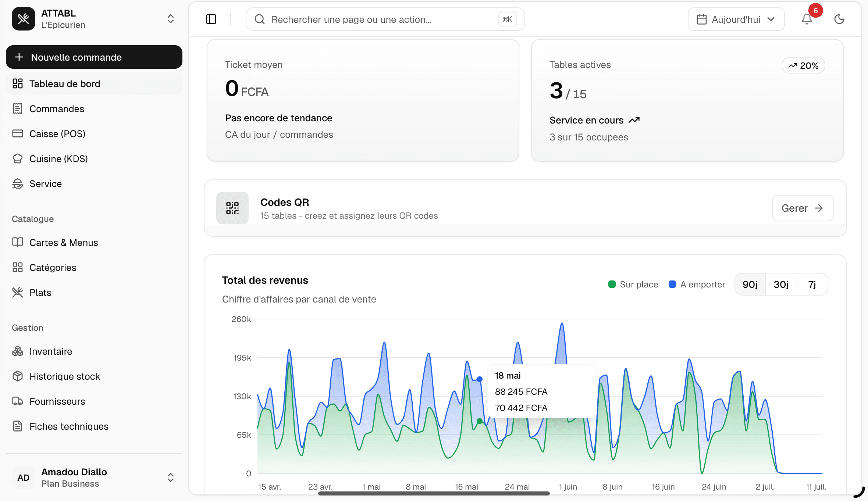The height and width of the screenshot is (501, 868).
Task: Click the '70 442 FCFA' tooltip value
Action: (521, 408)
